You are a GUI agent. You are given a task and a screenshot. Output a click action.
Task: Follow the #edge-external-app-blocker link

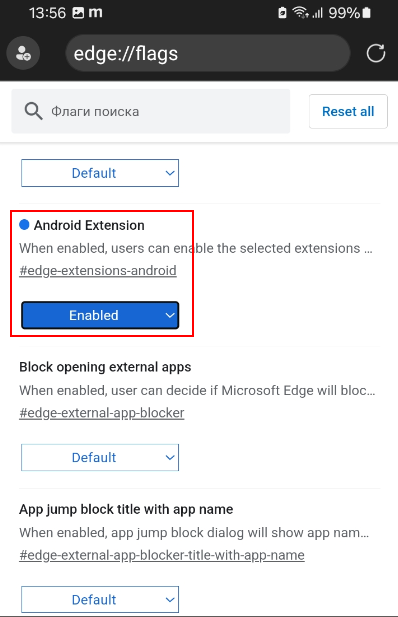coord(102,413)
